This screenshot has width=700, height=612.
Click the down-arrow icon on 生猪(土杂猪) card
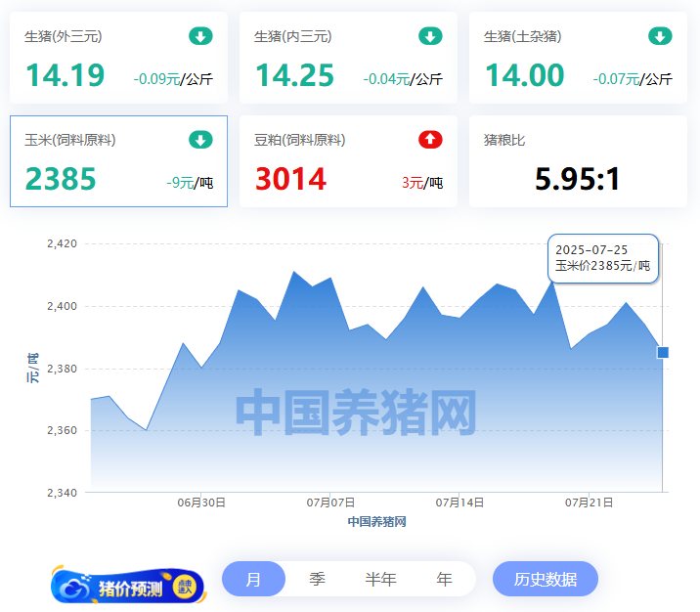660,36
